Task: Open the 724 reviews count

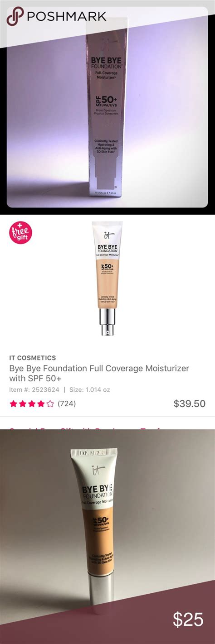Action: click(67, 404)
